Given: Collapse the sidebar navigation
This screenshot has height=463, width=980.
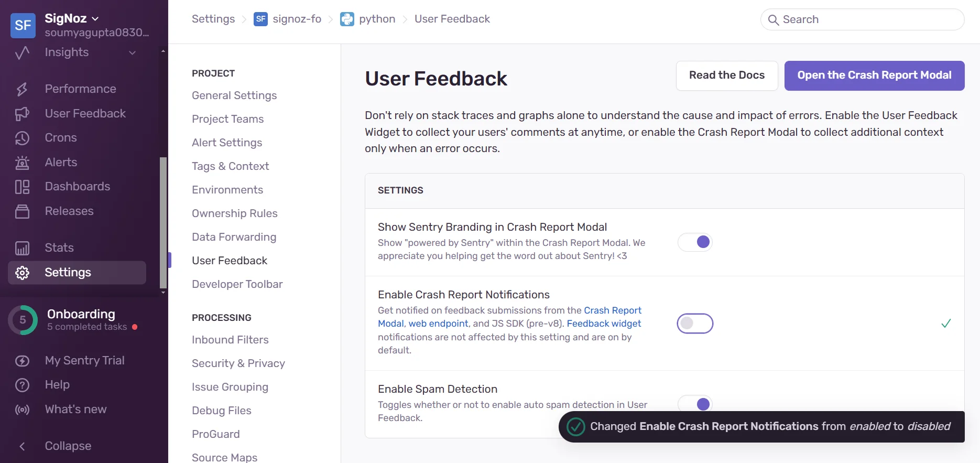Looking at the screenshot, I should pyautogui.click(x=23, y=446).
